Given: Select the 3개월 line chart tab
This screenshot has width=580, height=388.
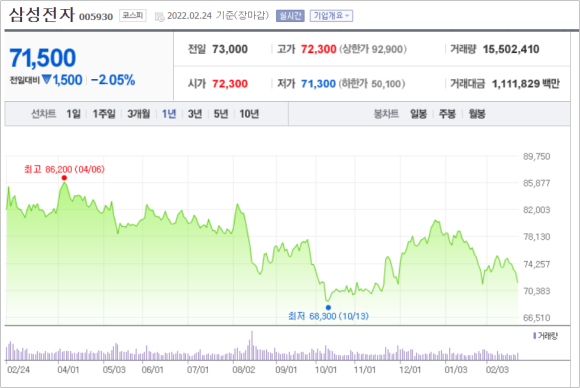Looking at the screenshot, I should point(139,114).
